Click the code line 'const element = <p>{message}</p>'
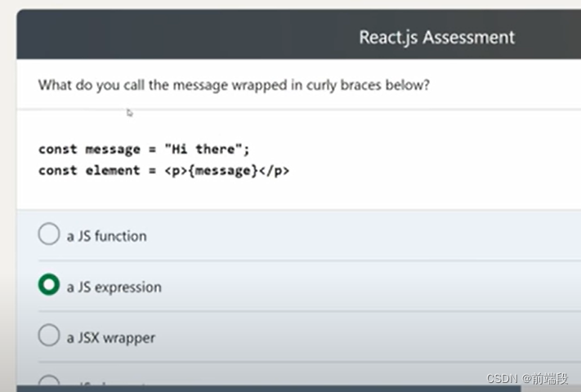 point(163,171)
